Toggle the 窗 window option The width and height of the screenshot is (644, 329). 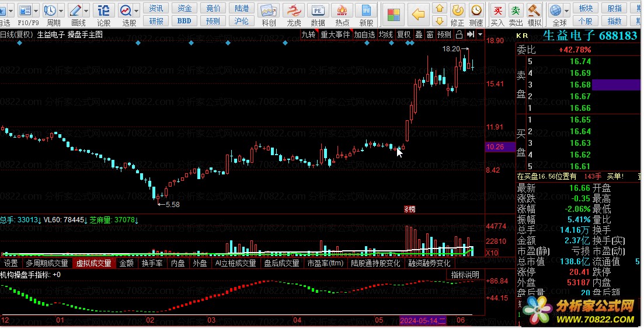tap(430, 34)
